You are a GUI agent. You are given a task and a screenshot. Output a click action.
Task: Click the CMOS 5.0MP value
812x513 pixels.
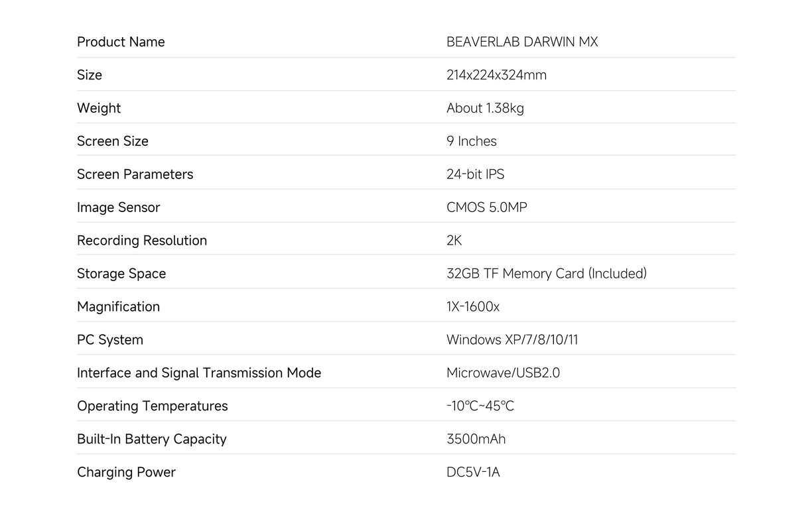point(487,207)
